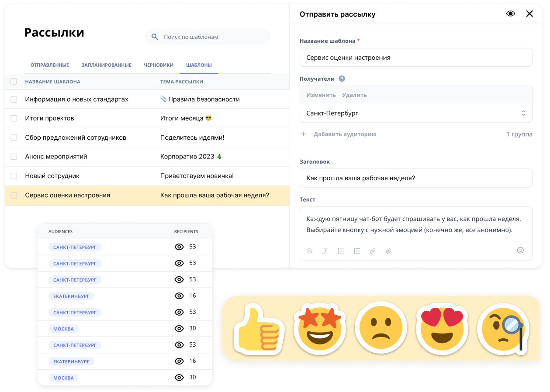This screenshot has height=392, width=550.
Task: Click the Изменить link in recipients
Action: pos(321,95)
